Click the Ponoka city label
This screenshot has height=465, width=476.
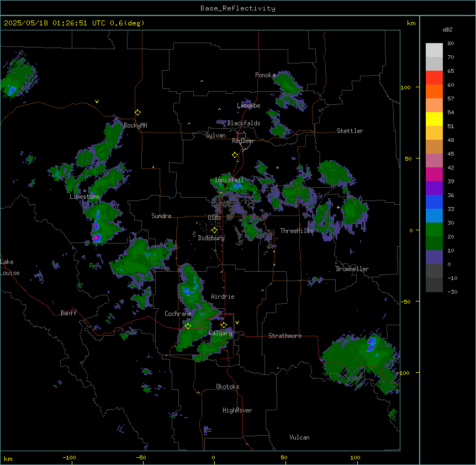[x=265, y=75]
